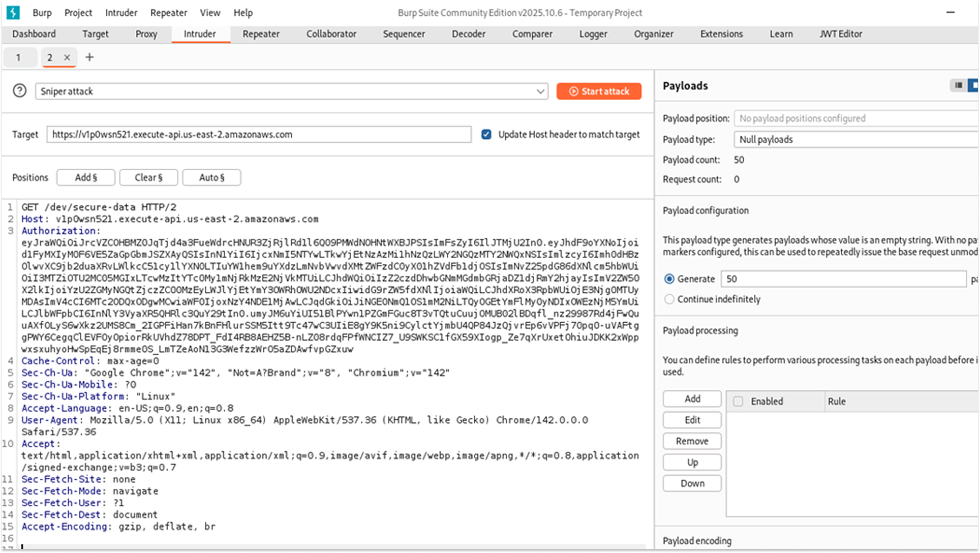
Task: Select the Generate payload count option
Action: pyautogui.click(x=669, y=279)
